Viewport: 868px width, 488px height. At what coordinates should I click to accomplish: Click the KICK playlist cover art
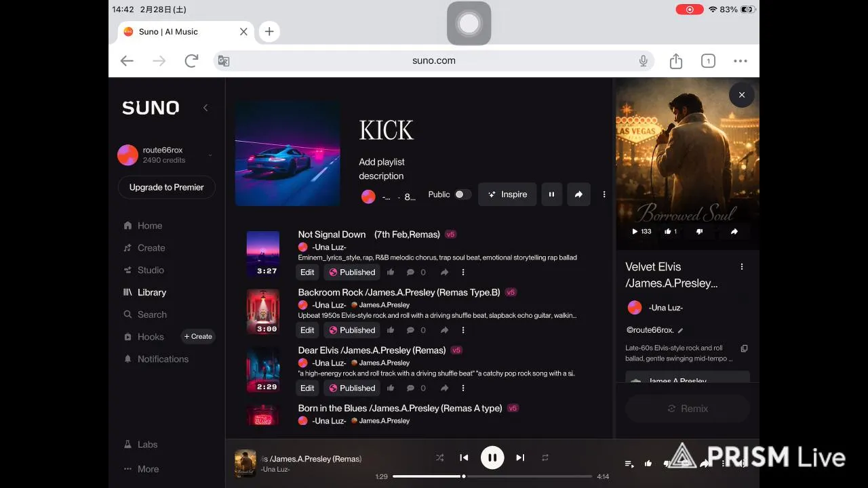(x=288, y=153)
